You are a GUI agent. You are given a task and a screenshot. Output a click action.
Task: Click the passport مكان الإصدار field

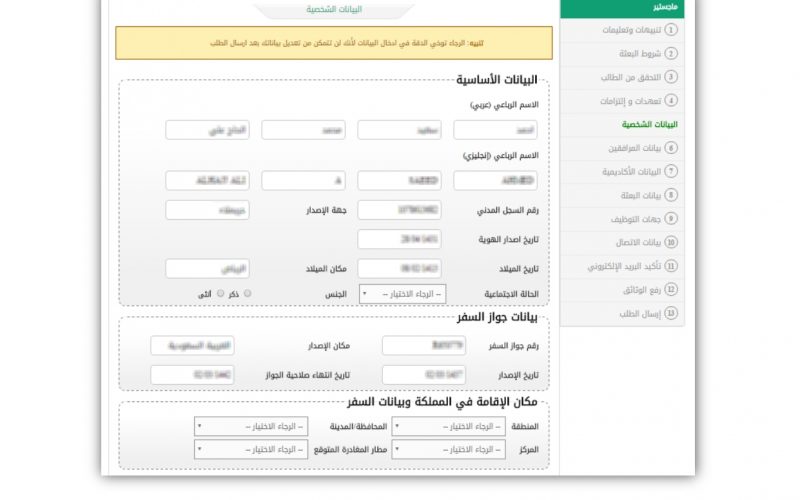pyautogui.click(x=192, y=345)
